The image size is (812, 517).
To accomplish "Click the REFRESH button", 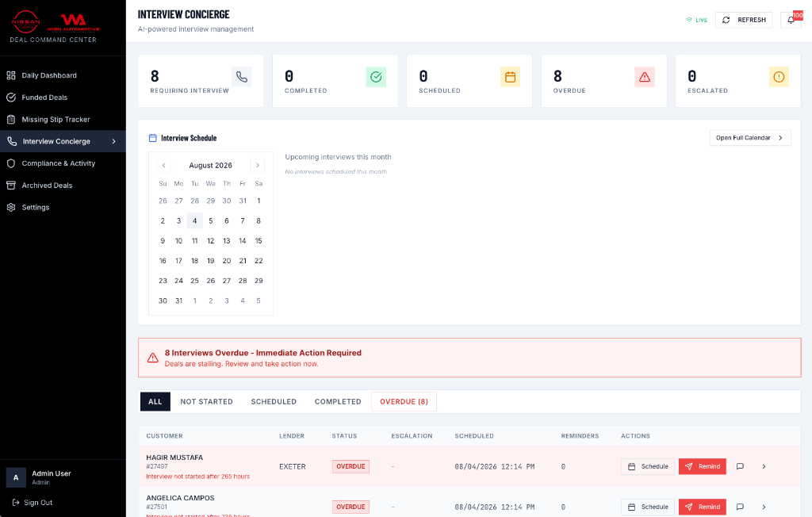I will (x=744, y=20).
